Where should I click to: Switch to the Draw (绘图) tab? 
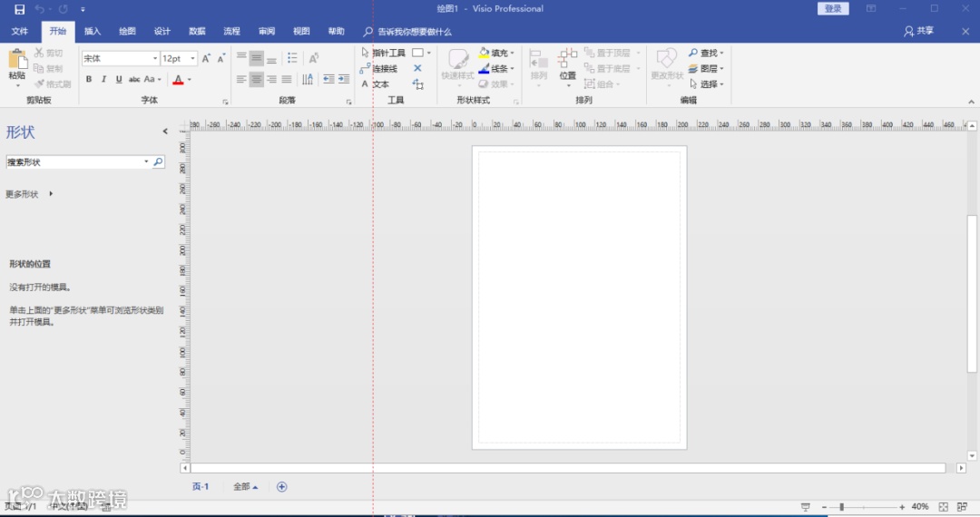128,31
